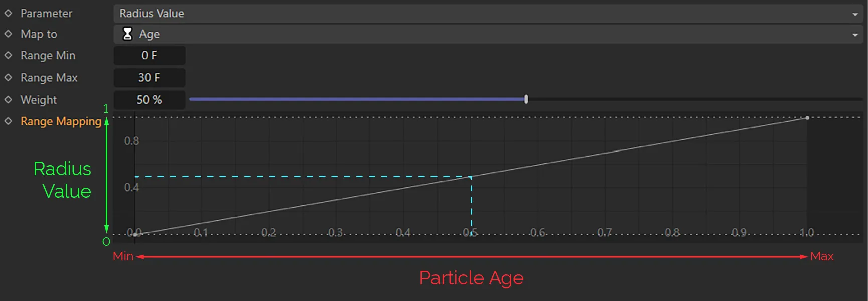Select the spline start point at 0.0
868x301 pixels.
point(135,234)
